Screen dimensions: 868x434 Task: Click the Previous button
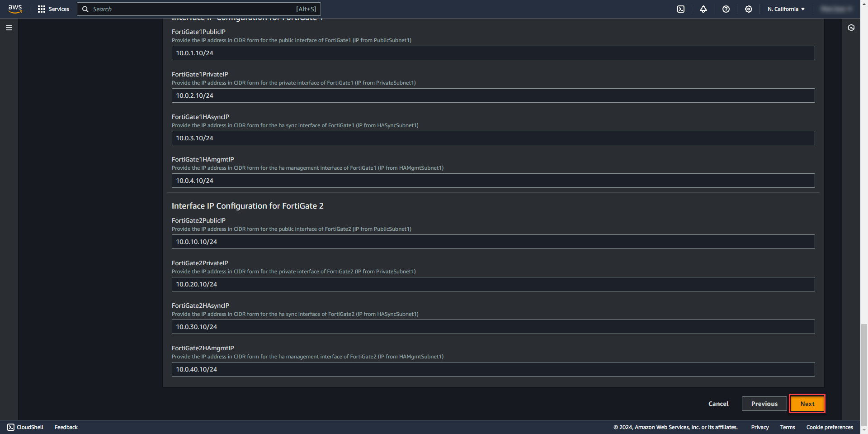click(x=764, y=404)
